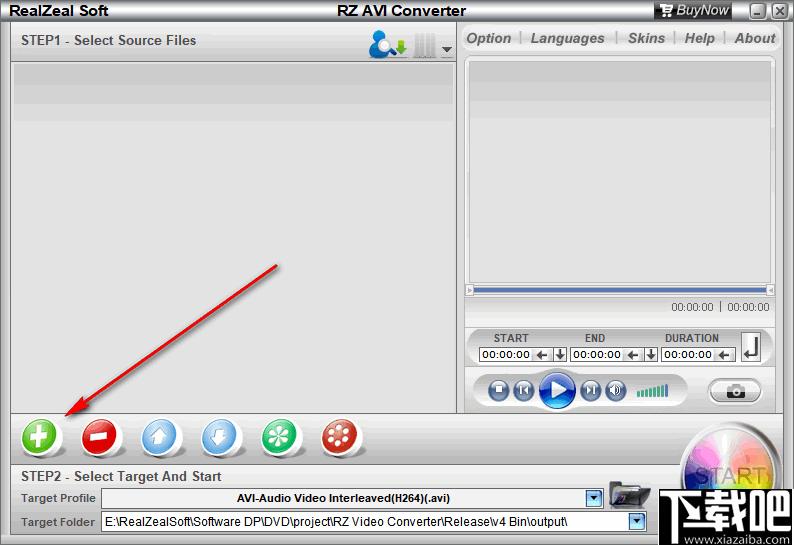Click the user search download icon
794x545 pixels.
387,44
